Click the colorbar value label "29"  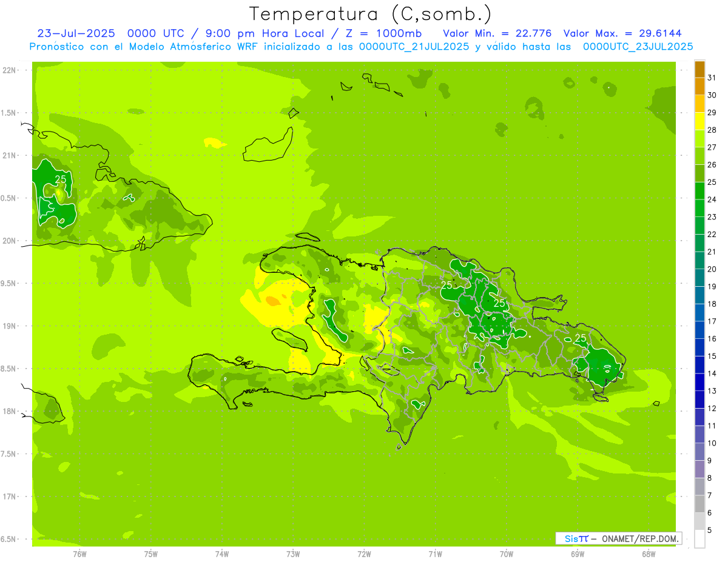712,113
